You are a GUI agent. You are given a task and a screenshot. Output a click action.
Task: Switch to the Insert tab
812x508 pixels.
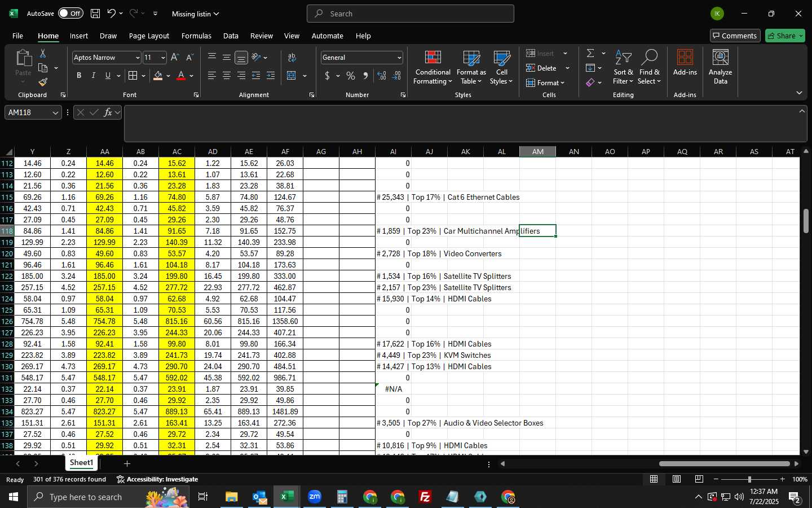coord(79,36)
